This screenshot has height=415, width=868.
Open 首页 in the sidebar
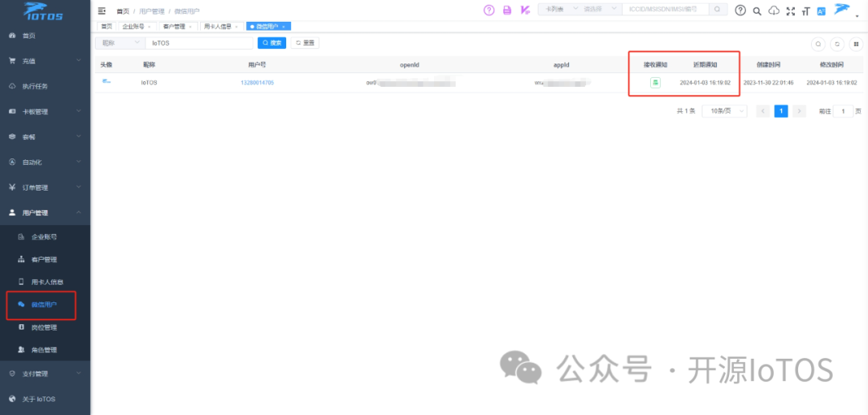tap(45, 35)
